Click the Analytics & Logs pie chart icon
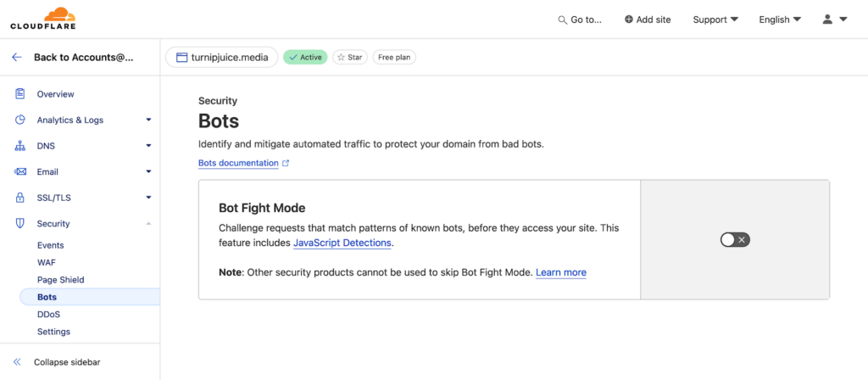The image size is (868, 380). [x=20, y=120]
